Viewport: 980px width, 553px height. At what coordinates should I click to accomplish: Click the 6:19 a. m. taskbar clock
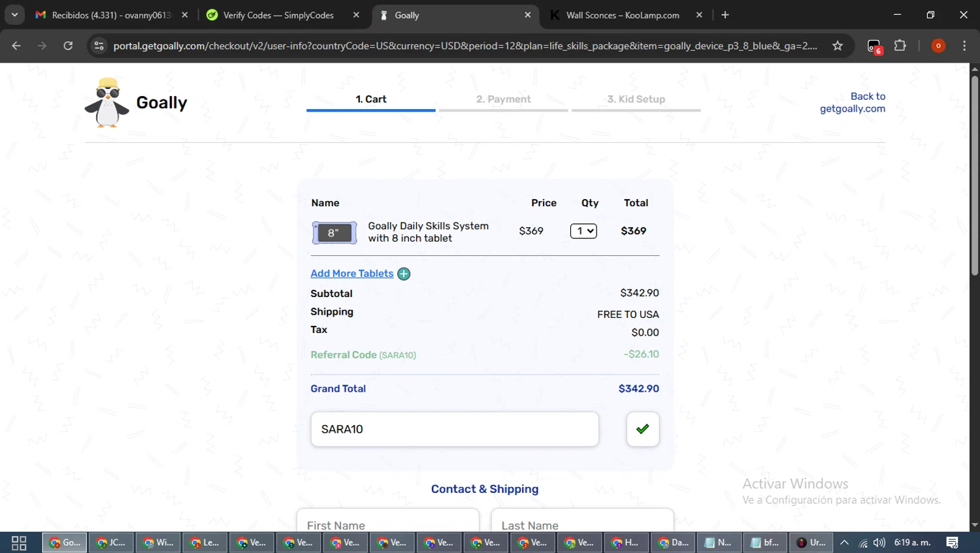pos(913,543)
